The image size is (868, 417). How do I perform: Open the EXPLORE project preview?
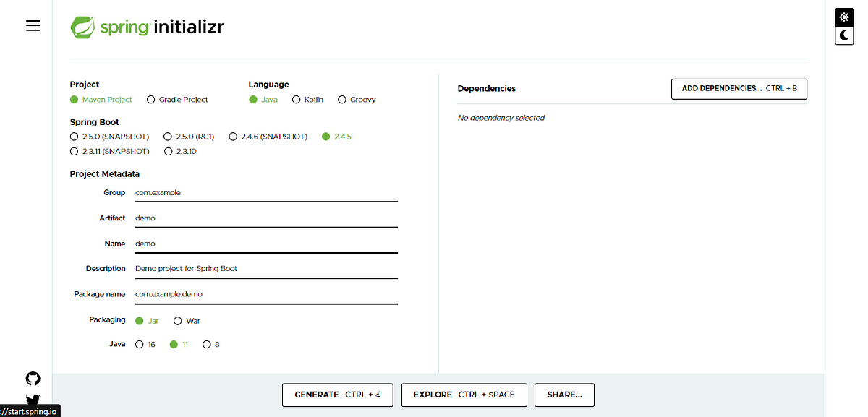464,395
